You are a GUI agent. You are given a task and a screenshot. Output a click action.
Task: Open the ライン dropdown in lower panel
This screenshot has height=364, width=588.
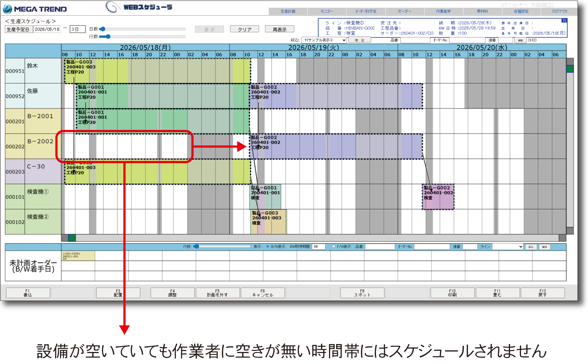(507, 247)
